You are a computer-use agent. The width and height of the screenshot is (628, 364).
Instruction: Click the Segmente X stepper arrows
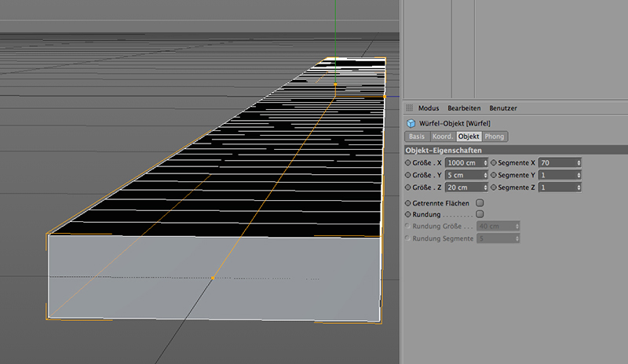point(579,162)
